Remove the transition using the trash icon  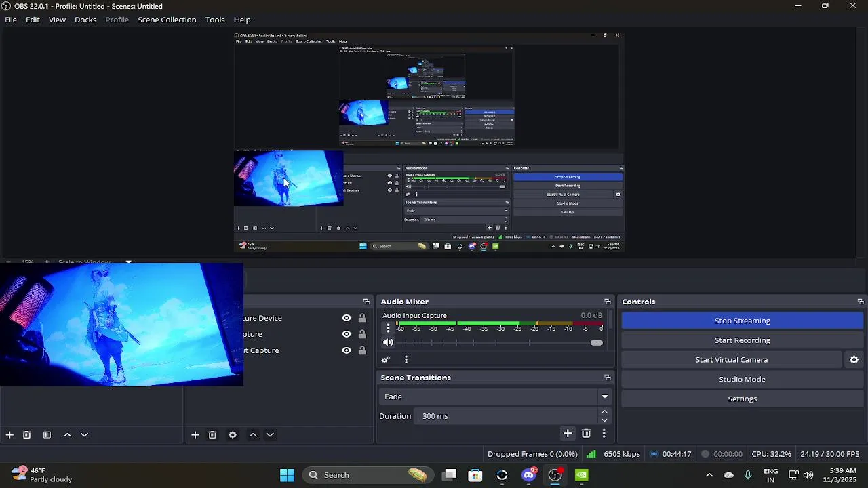[587, 433]
